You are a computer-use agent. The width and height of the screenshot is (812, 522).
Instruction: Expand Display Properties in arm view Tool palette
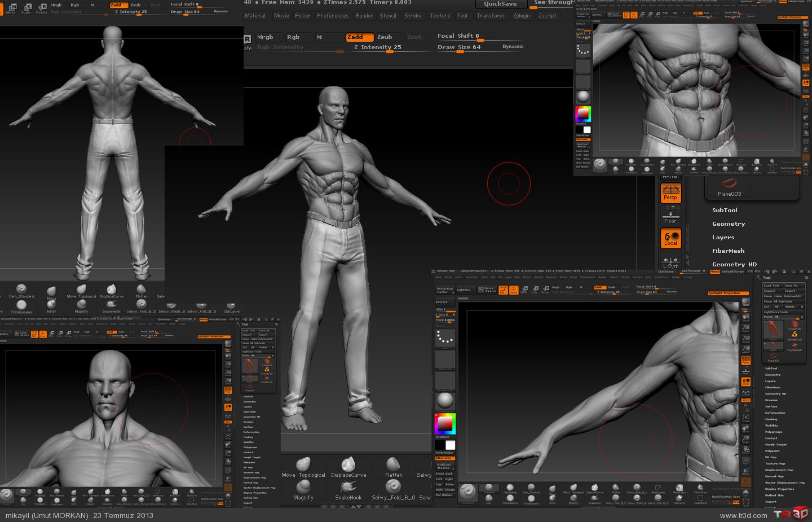point(779,489)
